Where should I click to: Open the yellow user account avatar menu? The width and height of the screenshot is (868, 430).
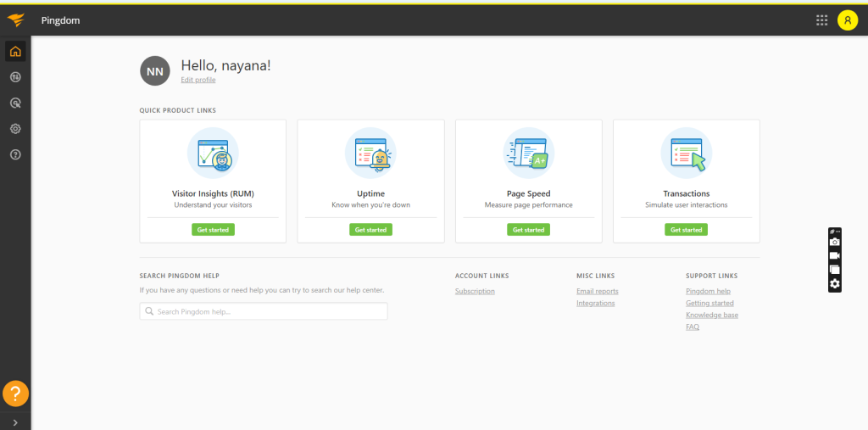pos(848,20)
